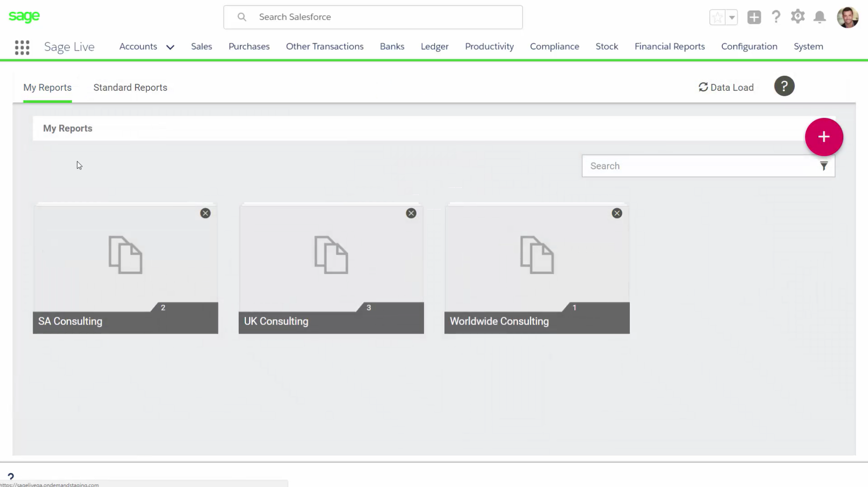This screenshot has width=868, height=487.
Task: Open the user profile avatar
Action: click(847, 17)
